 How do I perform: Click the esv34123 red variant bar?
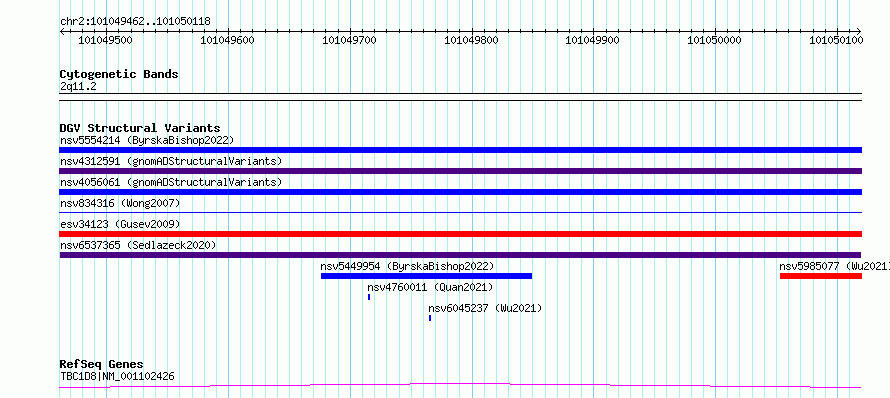(460, 234)
